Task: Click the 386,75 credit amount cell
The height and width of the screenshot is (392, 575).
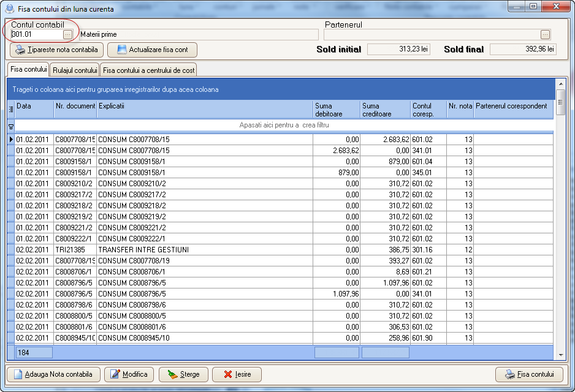Action: tap(386, 250)
